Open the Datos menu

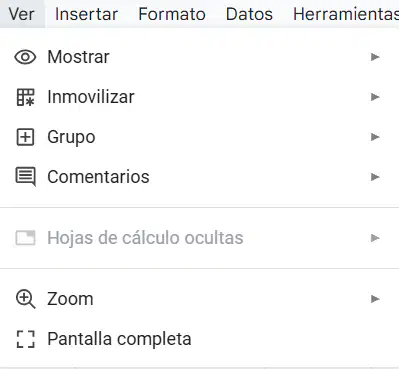coord(249,14)
